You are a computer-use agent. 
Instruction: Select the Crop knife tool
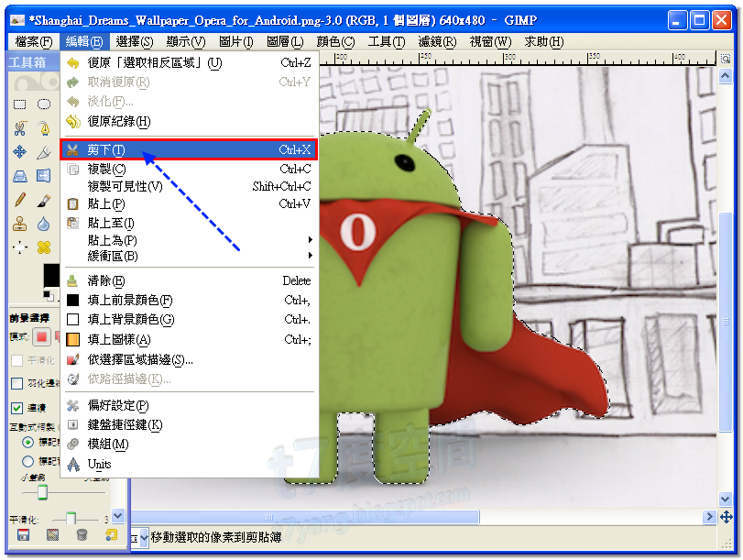tap(44, 152)
